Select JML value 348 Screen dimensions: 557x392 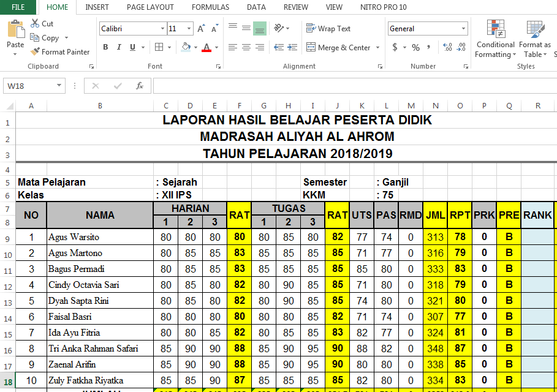tap(435, 349)
